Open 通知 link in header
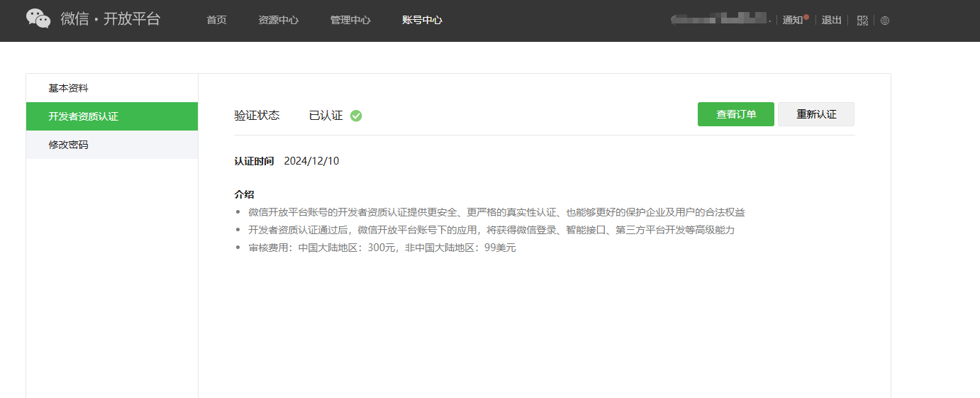 [793, 20]
